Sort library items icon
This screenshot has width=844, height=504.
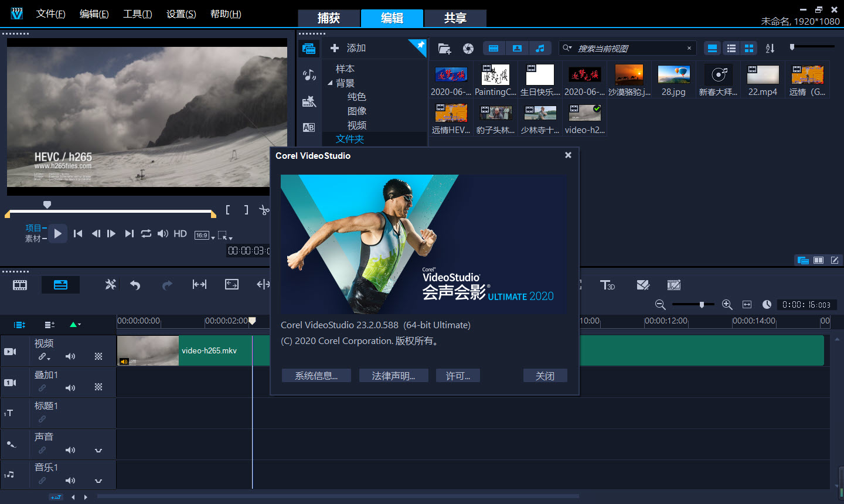pos(770,49)
